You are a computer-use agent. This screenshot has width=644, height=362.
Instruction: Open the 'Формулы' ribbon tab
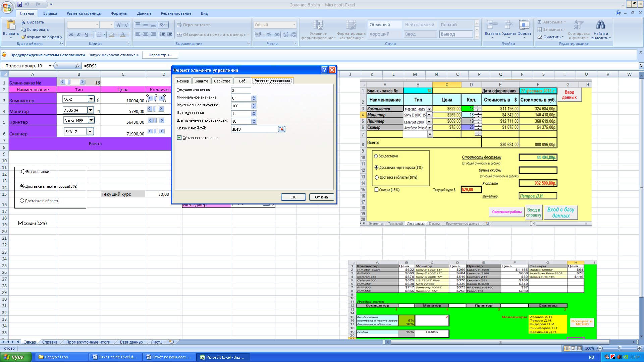[x=119, y=13]
